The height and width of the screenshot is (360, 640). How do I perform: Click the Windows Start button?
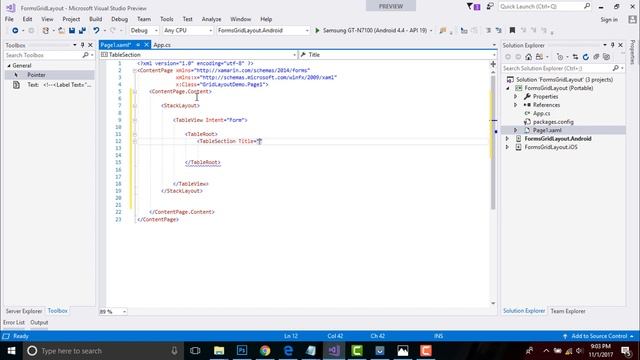pyautogui.click(x=11, y=351)
